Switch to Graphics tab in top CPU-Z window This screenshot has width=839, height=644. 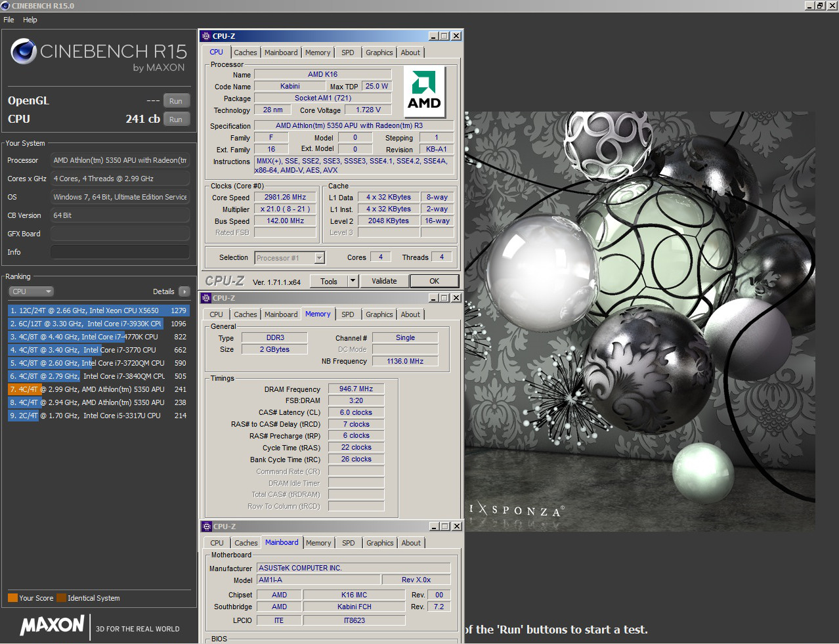tap(379, 53)
